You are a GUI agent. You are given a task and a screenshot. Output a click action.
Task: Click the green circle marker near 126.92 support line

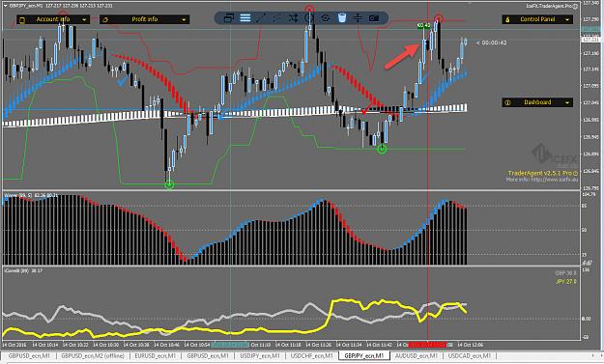coord(382,150)
